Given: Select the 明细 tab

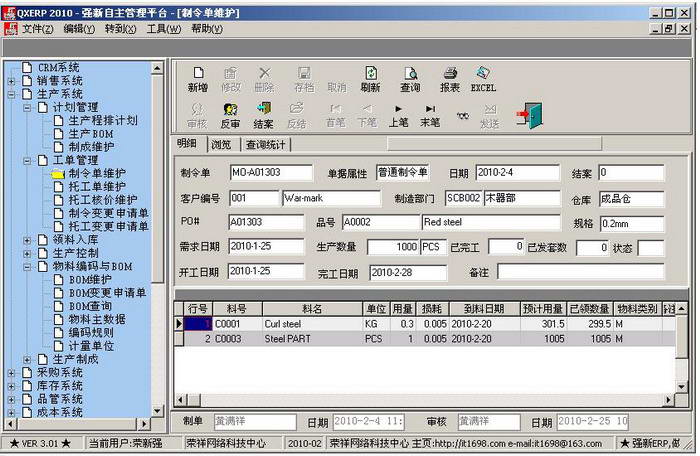Looking at the screenshot, I should pos(188,143).
